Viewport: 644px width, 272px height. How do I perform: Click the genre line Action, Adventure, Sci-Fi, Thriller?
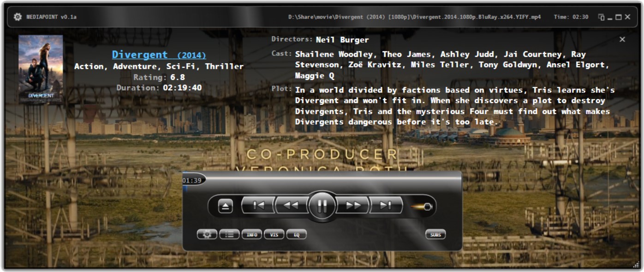point(159,66)
